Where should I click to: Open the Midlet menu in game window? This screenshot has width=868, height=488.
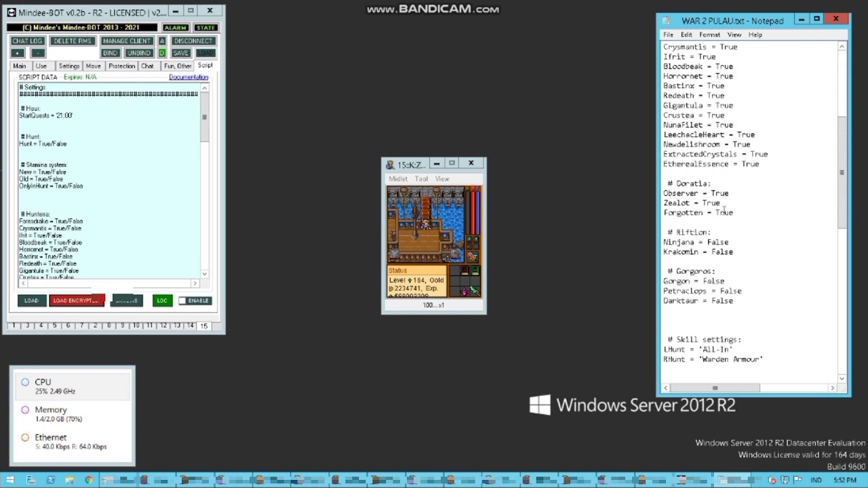click(x=398, y=179)
